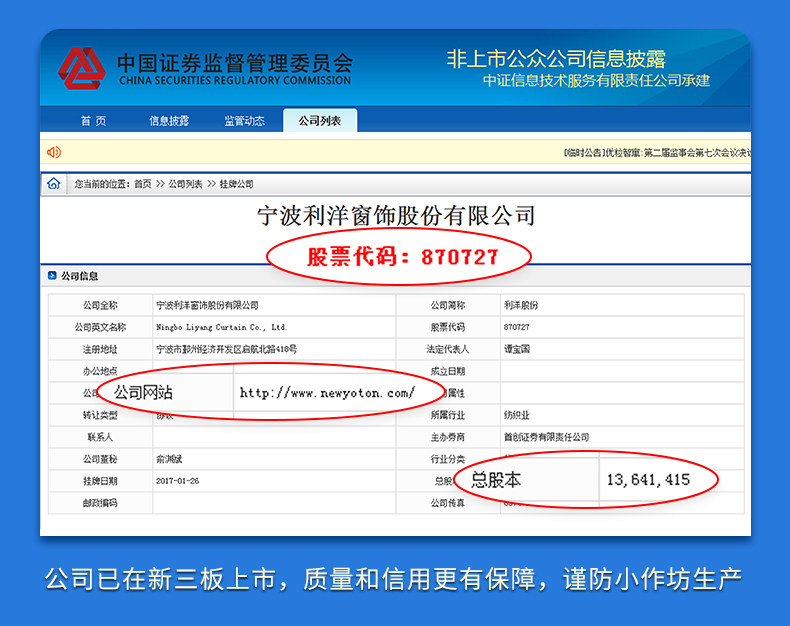Click the 转让类型 label cell
Image resolution: width=790 pixels, height=626 pixels.
[100, 415]
